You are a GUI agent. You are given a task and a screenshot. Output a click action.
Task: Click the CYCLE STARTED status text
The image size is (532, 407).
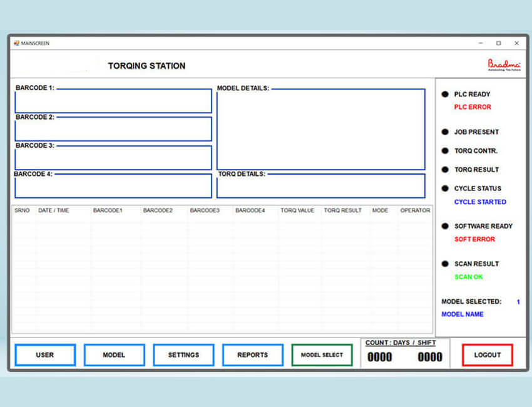pos(480,202)
